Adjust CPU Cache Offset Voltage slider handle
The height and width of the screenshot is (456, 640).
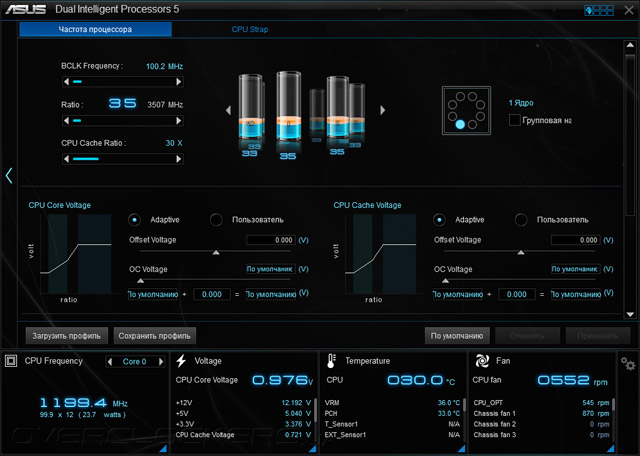[x=521, y=253]
